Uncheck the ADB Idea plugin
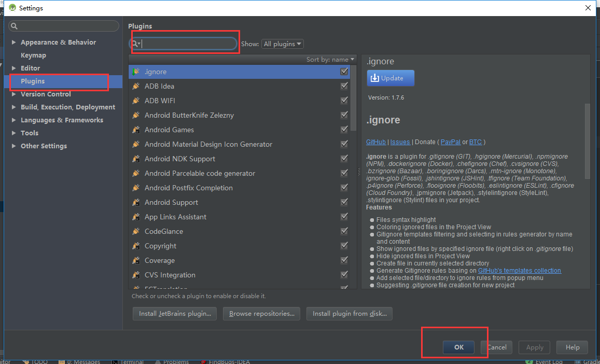Viewport: 600px width, 364px height. click(344, 86)
